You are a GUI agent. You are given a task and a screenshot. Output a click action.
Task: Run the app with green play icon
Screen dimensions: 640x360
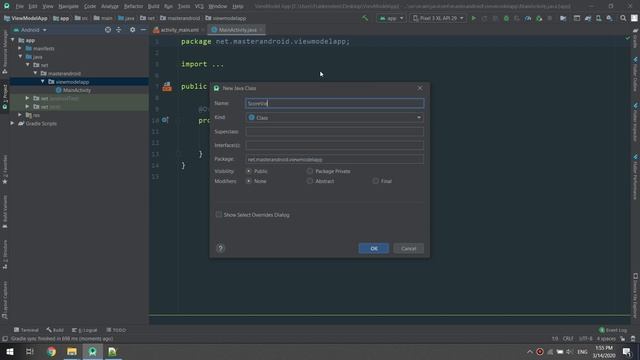pos(473,18)
